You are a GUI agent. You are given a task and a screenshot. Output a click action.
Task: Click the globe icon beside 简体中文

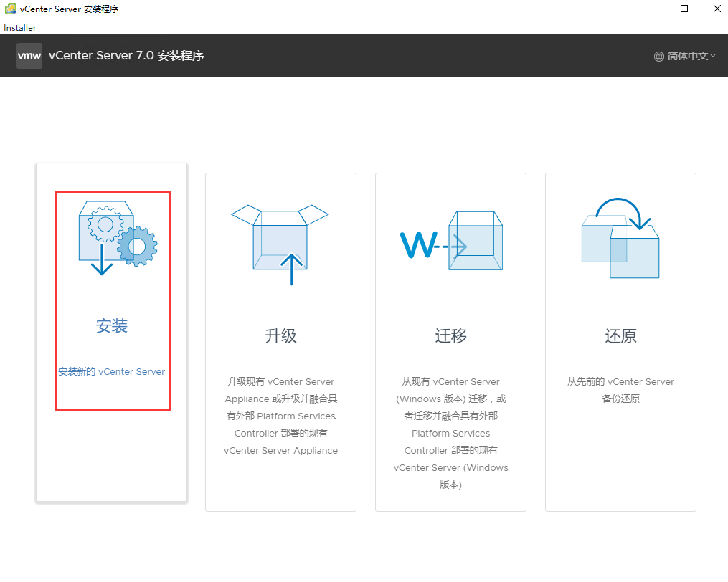point(659,57)
